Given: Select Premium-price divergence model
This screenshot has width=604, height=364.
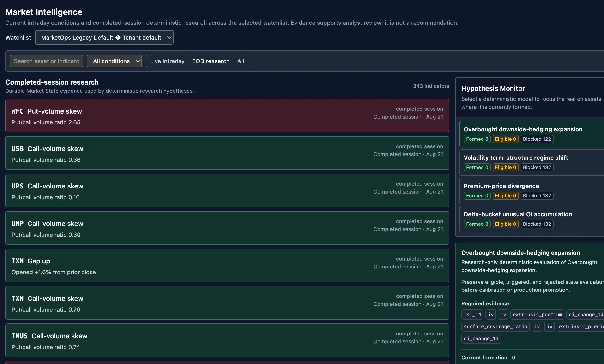Looking at the screenshot, I should click(x=532, y=191).
